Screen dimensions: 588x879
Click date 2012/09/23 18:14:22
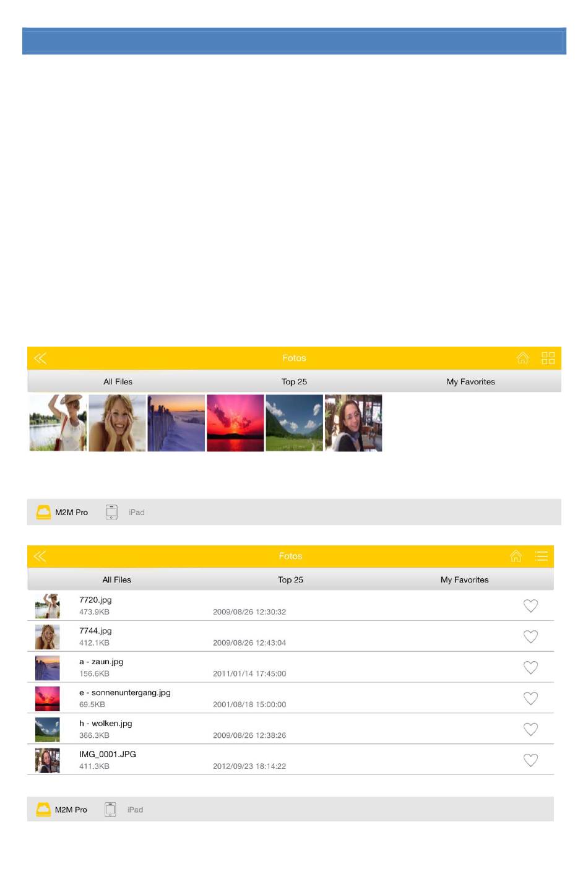pos(249,766)
